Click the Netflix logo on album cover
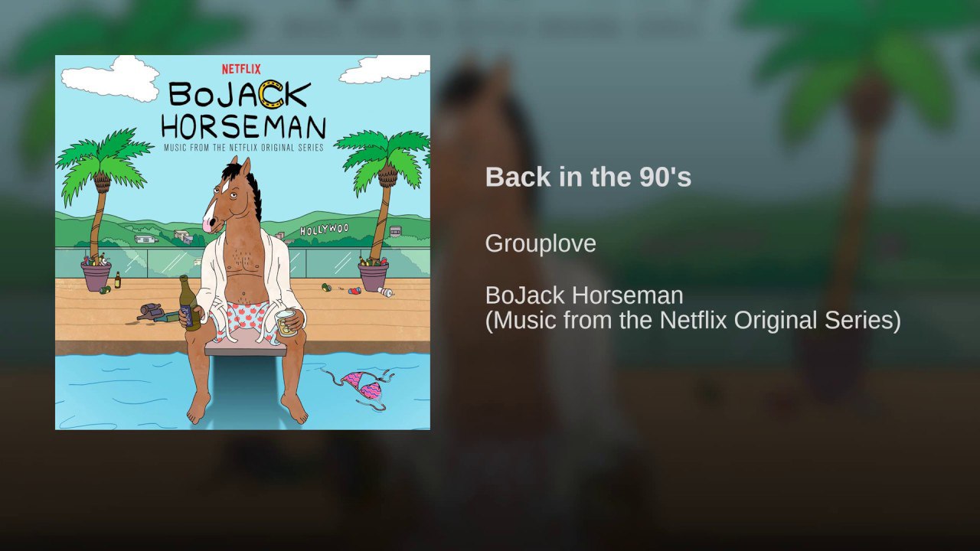Image resolution: width=980 pixels, height=551 pixels. [x=241, y=69]
